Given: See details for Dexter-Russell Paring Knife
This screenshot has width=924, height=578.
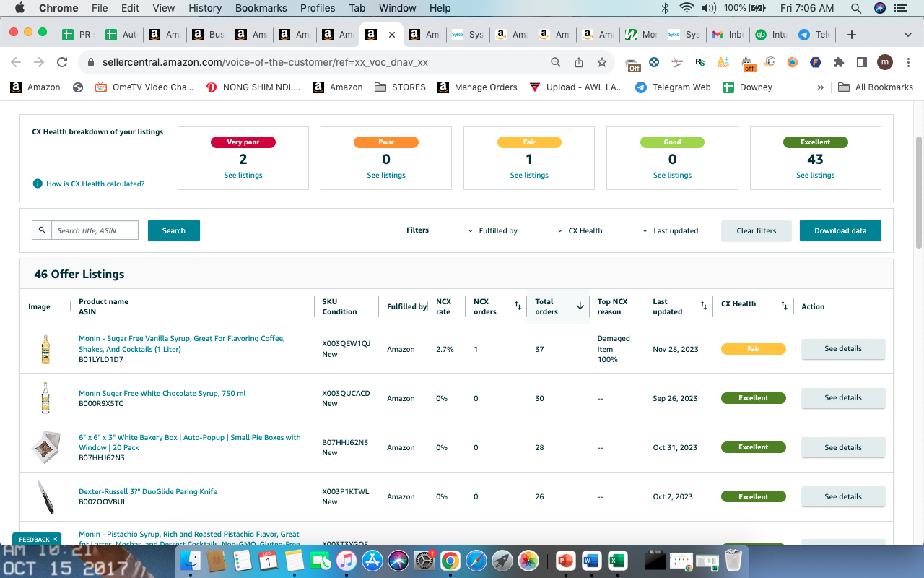Looking at the screenshot, I should 843,497.
